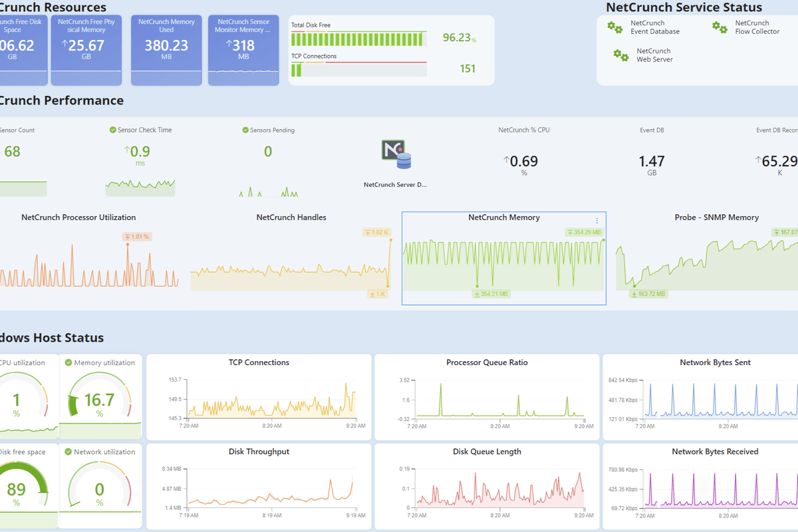Click the Sensors Pending sparkline graph
Image resolution: width=798 pixels, height=532 pixels.
(269, 192)
